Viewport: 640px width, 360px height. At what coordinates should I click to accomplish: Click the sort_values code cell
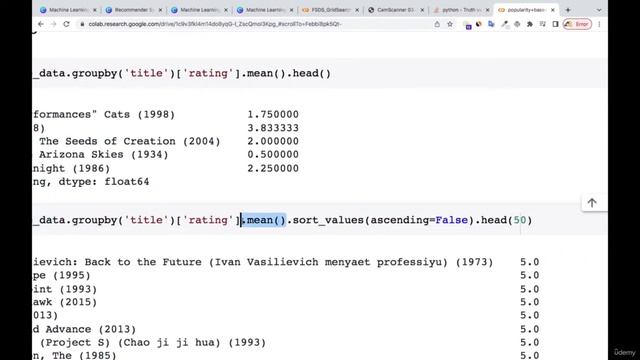click(320, 220)
